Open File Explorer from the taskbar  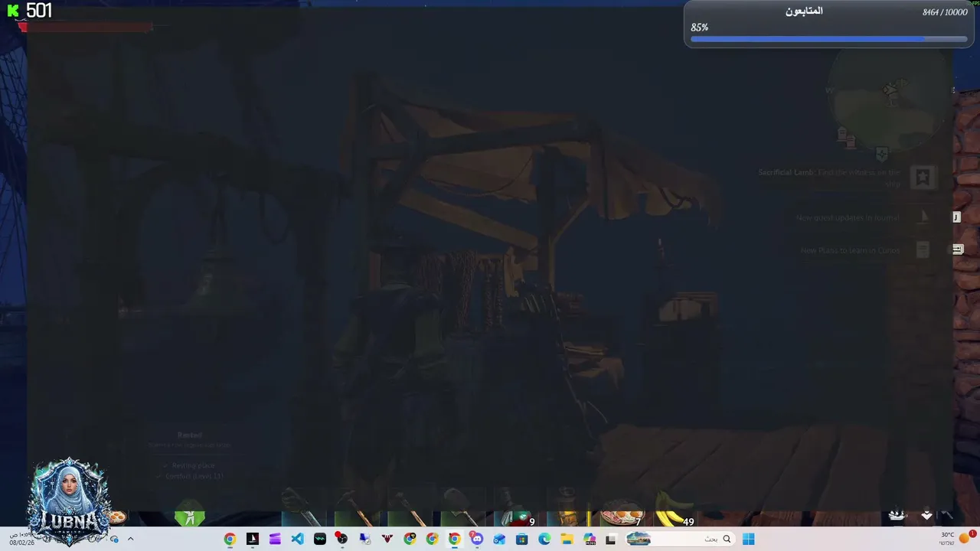tap(567, 540)
